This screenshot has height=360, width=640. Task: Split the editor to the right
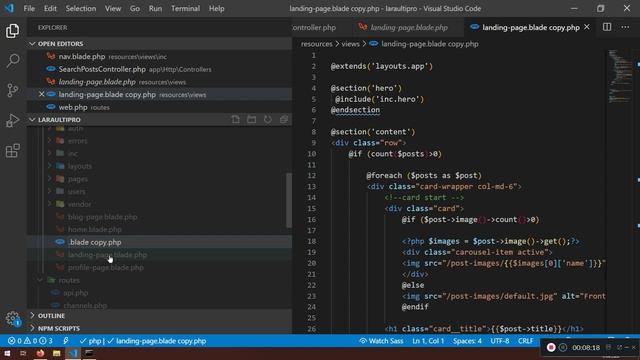(607, 27)
